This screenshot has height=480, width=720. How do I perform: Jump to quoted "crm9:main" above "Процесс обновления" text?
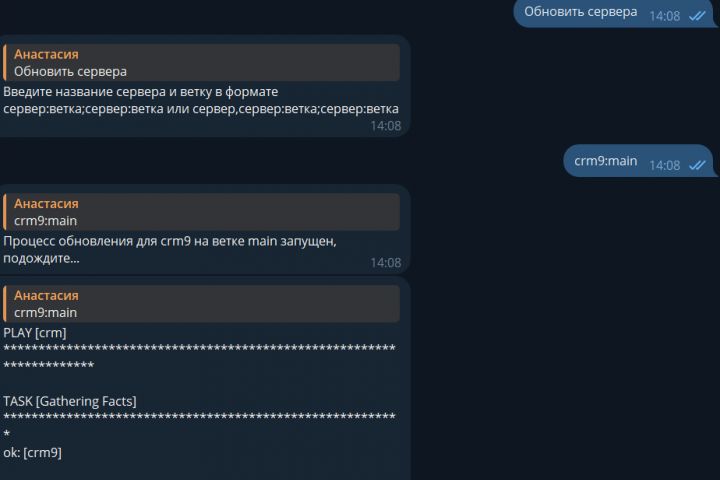click(x=202, y=212)
